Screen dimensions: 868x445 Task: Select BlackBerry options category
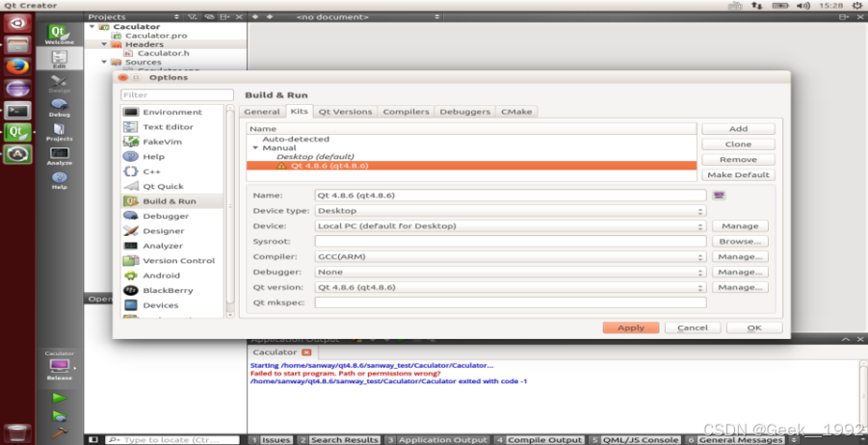(x=172, y=290)
